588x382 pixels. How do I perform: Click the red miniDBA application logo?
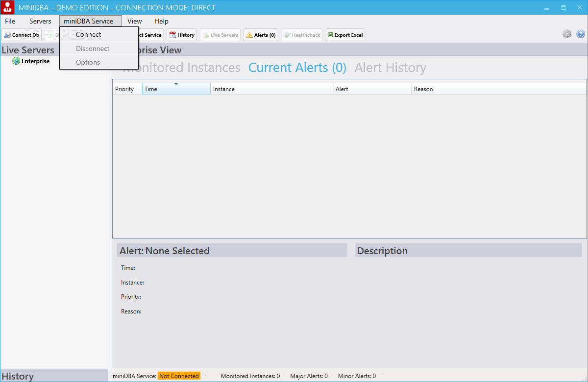point(7,7)
